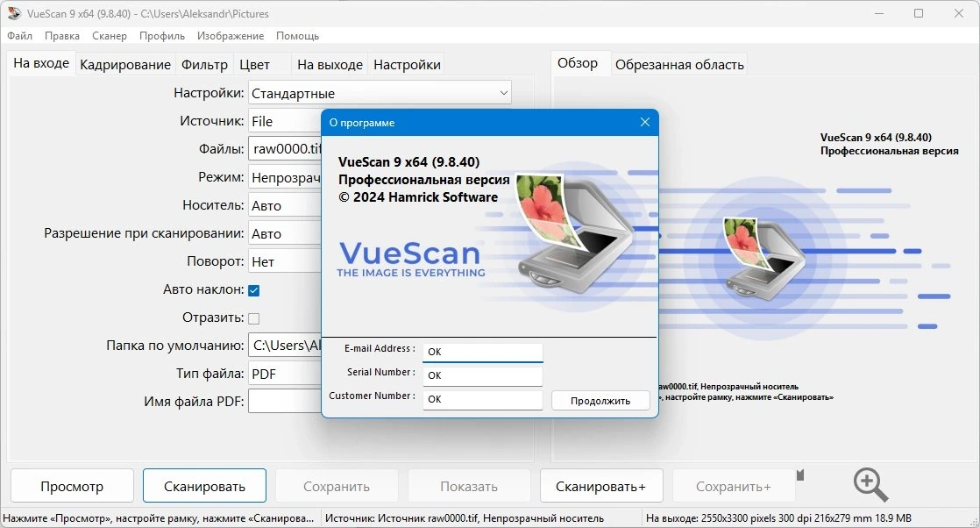Click the Файлы input field raw0000.tif
Viewport: 980px width, 528px height.
pyautogui.click(x=285, y=149)
